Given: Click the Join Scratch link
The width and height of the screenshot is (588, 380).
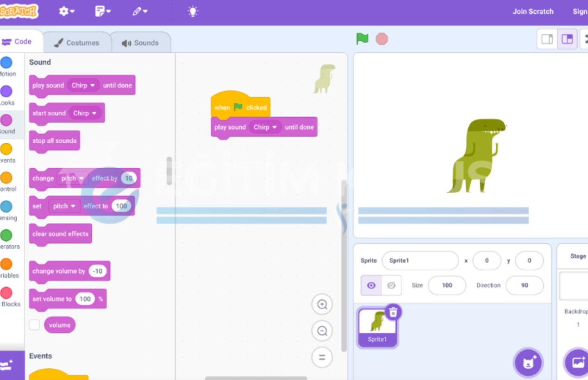Looking at the screenshot, I should 533,11.
